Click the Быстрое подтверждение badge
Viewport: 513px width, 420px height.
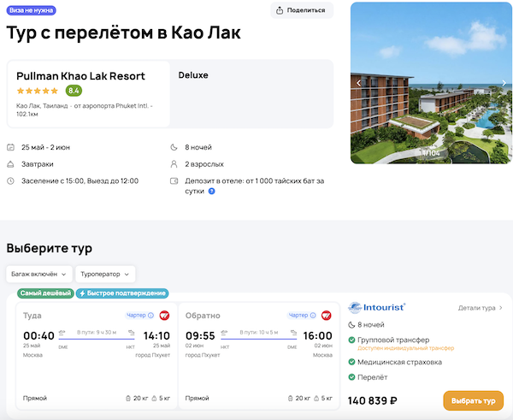coord(122,293)
